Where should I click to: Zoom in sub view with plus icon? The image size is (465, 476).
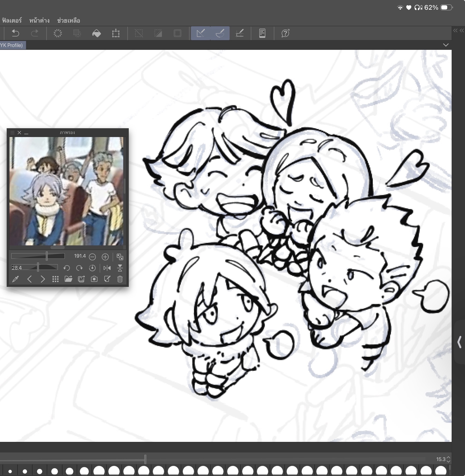(x=105, y=257)
